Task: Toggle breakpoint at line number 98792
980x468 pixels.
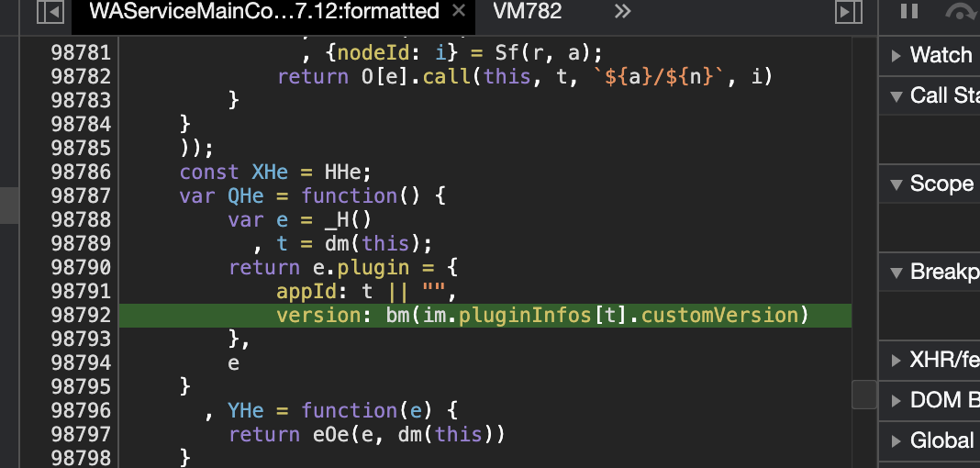Action: 81,315
